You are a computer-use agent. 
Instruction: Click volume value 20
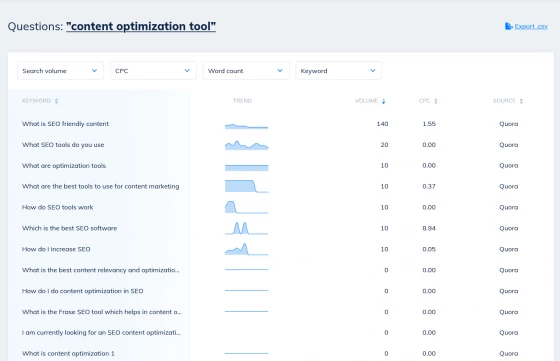384,145
